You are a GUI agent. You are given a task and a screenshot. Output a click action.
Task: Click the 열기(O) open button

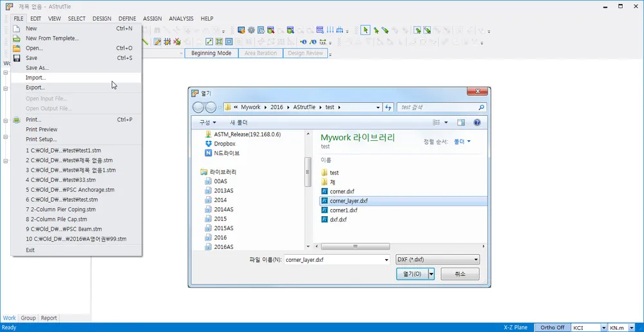412,273
